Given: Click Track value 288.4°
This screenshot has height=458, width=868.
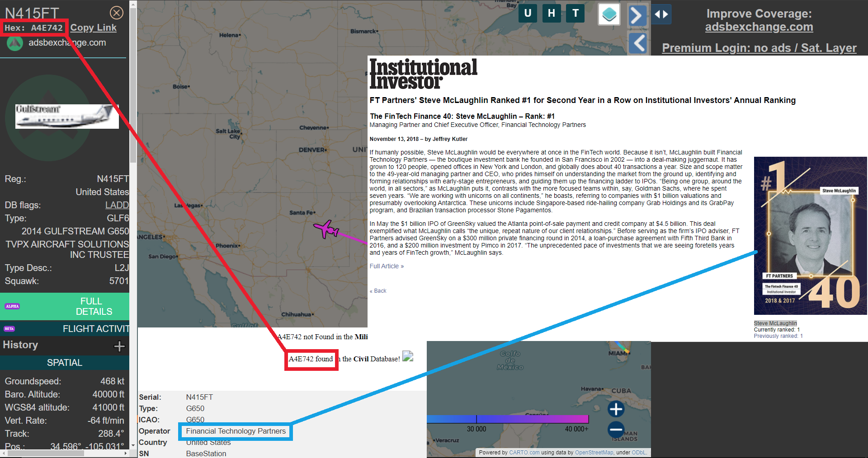Looking at the screenshot, I should (111, 434).
